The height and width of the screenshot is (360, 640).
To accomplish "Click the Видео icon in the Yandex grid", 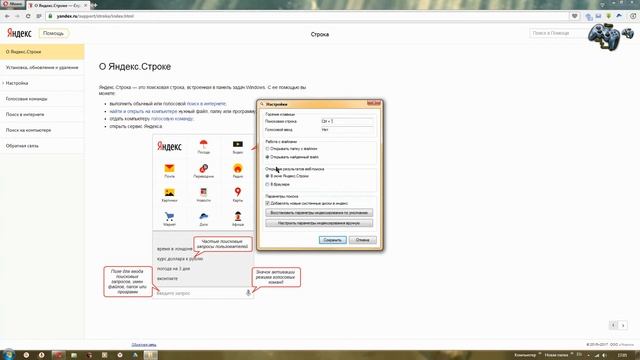I will [x=238, y=144].
